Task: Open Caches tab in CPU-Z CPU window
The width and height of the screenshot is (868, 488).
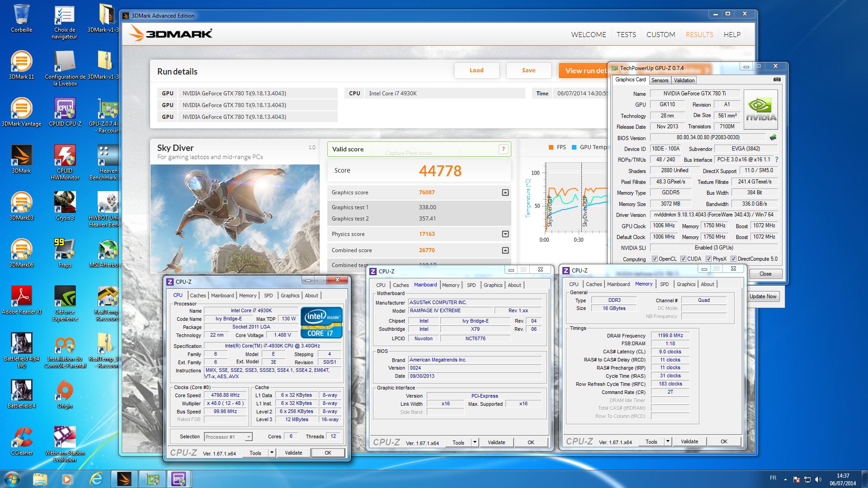Action: click(198, 296)
